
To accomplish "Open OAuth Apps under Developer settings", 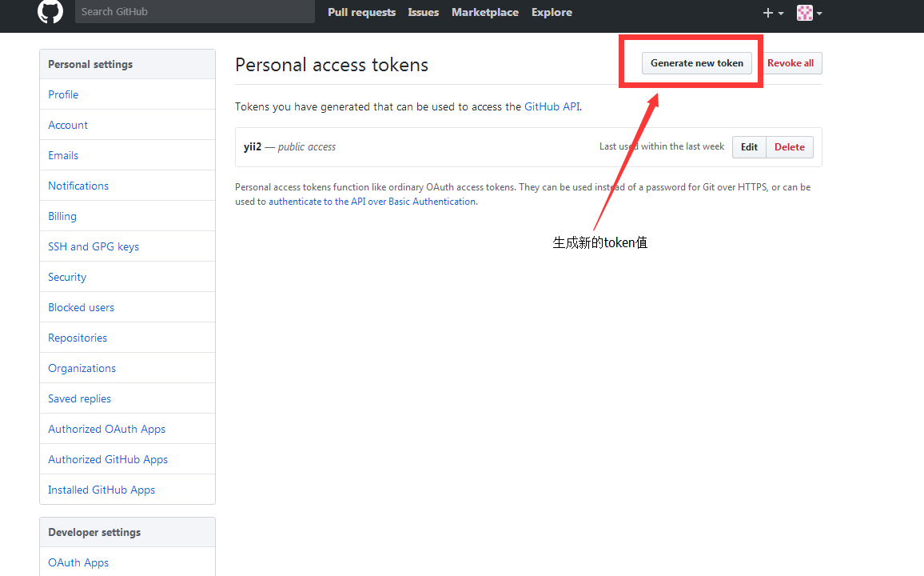I will click(x=78, y=562).
